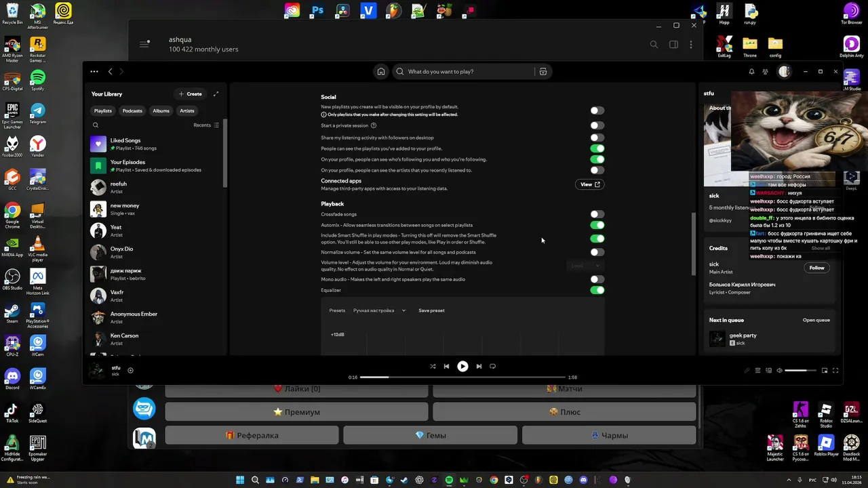The image size is (868, 488).
Task: Turn off the Equalizer
Action: pyautogui.click(x=597, y=290)
